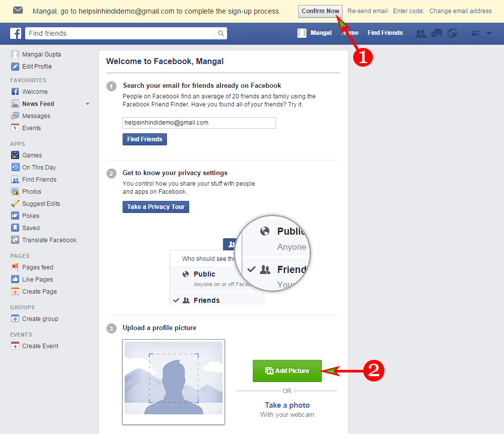Open Events calendar item
The width and height of the screenshot is (504, 434).
tap(26, 128)
